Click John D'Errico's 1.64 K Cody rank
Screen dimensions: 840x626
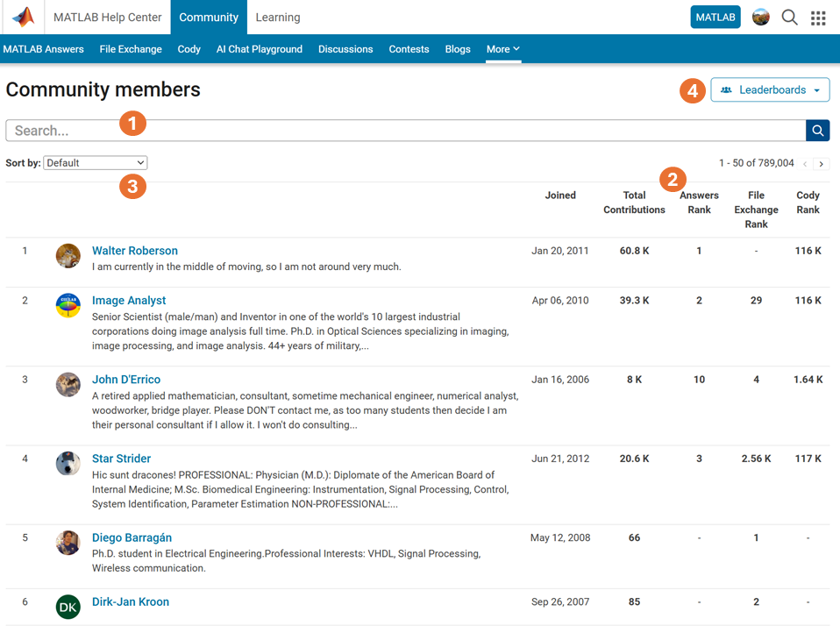point(808,379)
